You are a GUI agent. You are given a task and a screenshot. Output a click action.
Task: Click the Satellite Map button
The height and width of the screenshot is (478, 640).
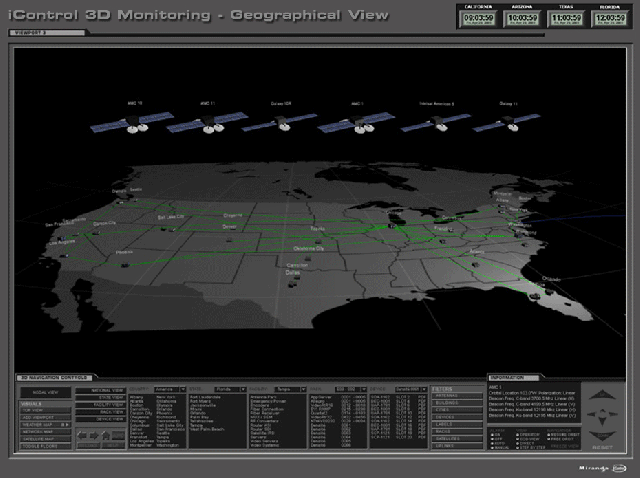[x=45, y=439]
